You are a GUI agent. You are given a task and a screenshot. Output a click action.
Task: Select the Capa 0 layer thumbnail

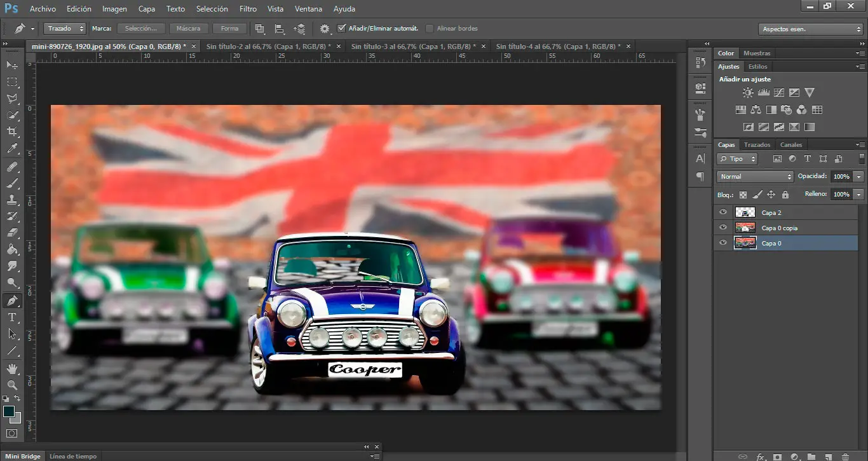pyautogui.click(x=745, y=243)
